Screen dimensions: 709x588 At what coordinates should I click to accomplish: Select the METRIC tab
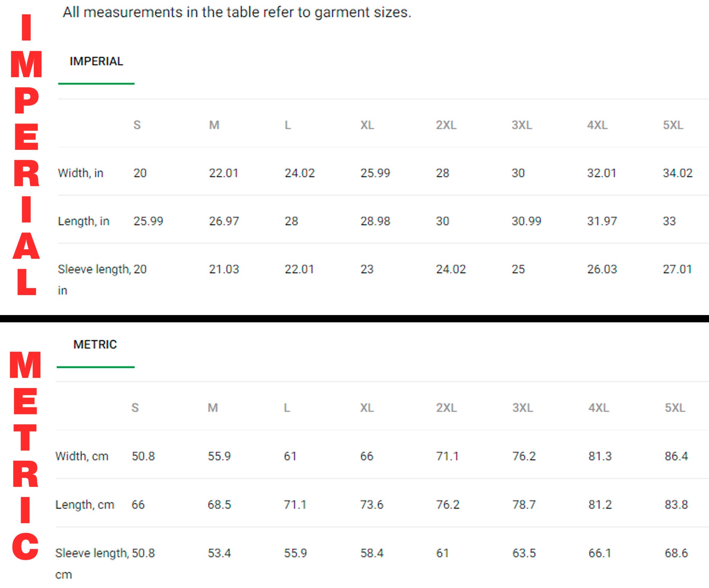pyautogui.click(x=95, y=344)
